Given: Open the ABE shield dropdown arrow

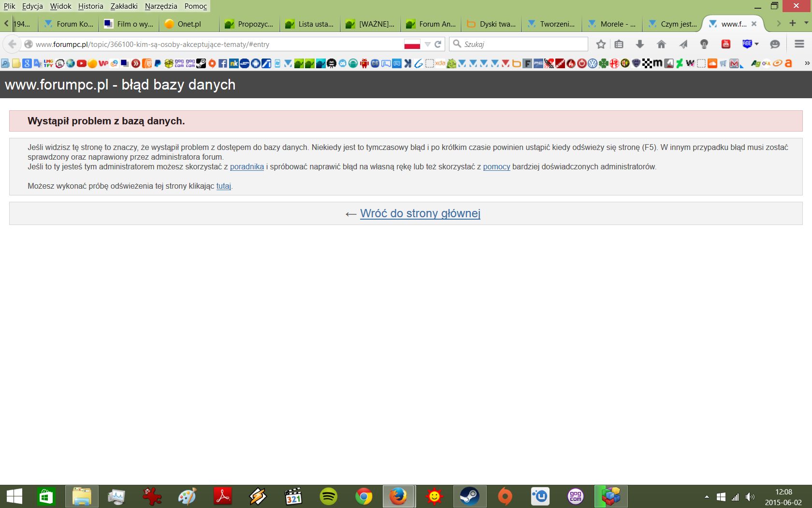Looking at the screenshot, I should pos(756,44).
